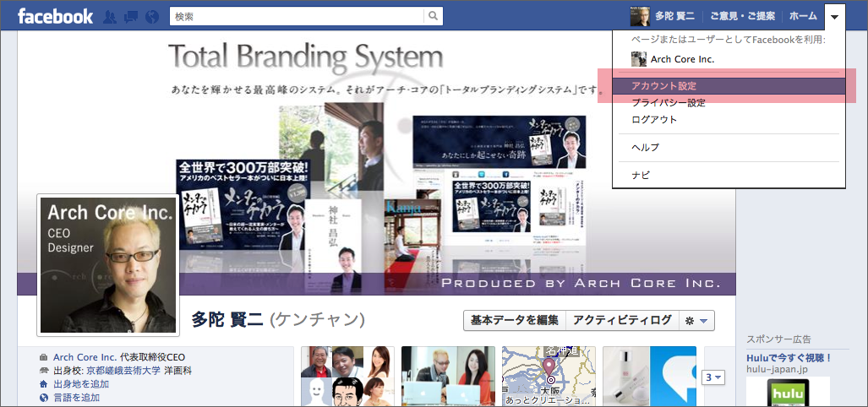Select アカウント設定 from the menu
The image size is (868, 407).
click(729, 86)
